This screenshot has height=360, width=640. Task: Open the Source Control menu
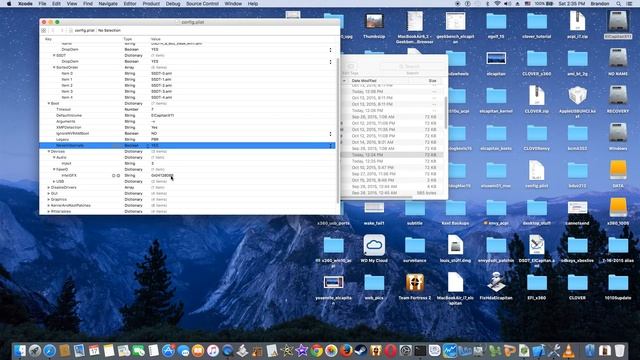202,4
